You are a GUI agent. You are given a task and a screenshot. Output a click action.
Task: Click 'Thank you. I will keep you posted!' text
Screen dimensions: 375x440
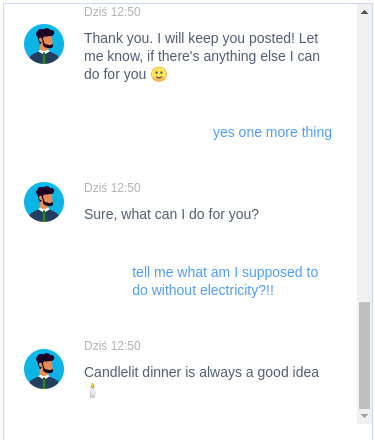pyautogui.click(x=189, y=38)
